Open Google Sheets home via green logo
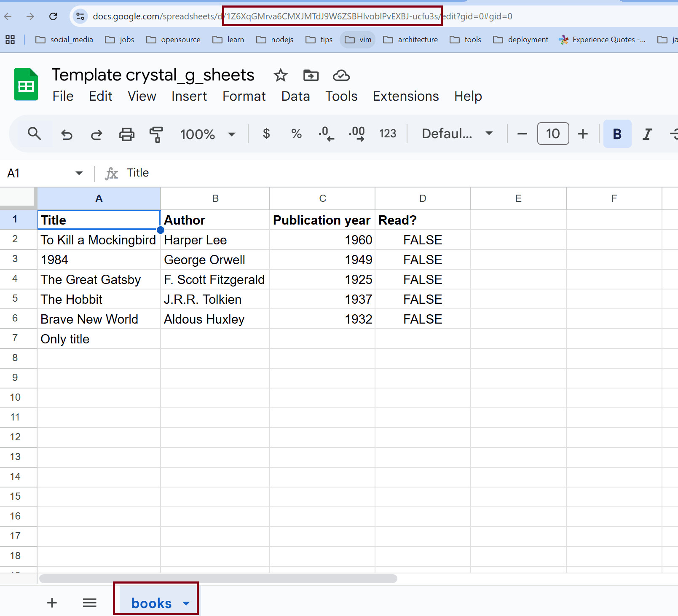The image size is (678, 616). [26, 84]
